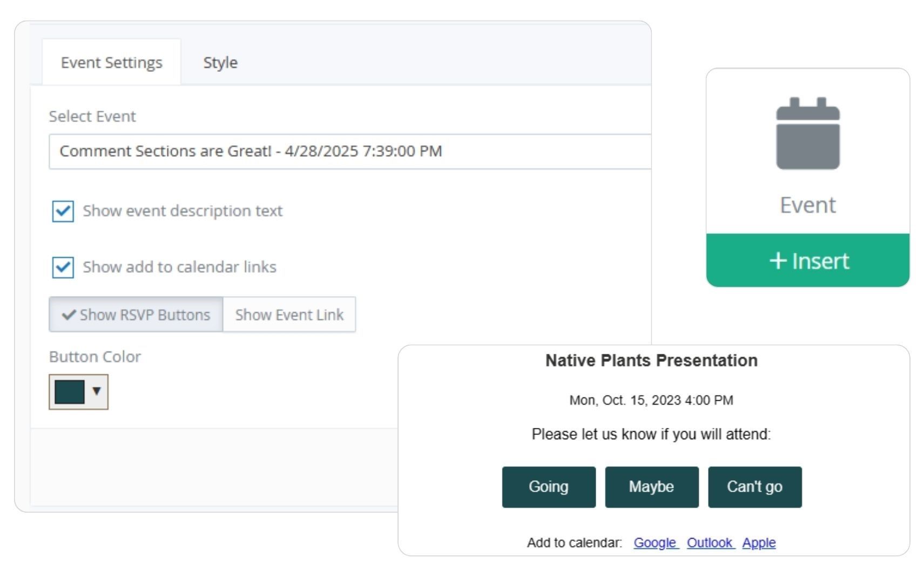This screenshot has width=924, height=571.
Task: Switch to the Style tab
Action: 220,63
